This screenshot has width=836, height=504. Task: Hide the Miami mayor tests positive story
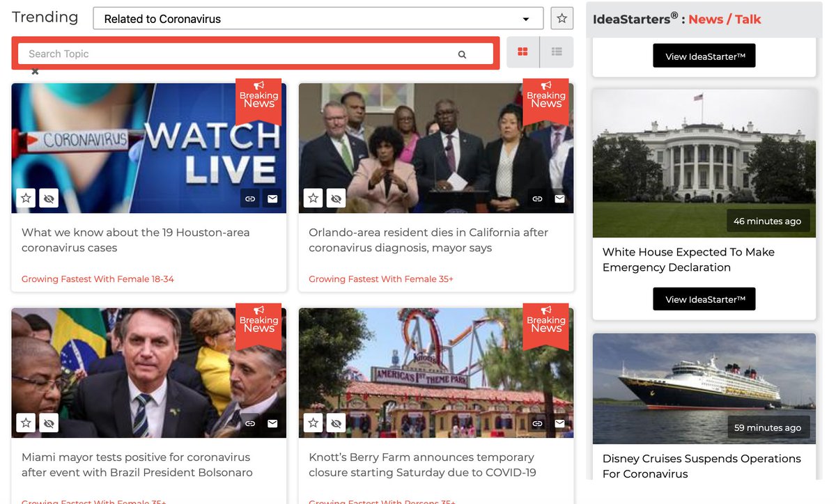coord(49,423)
